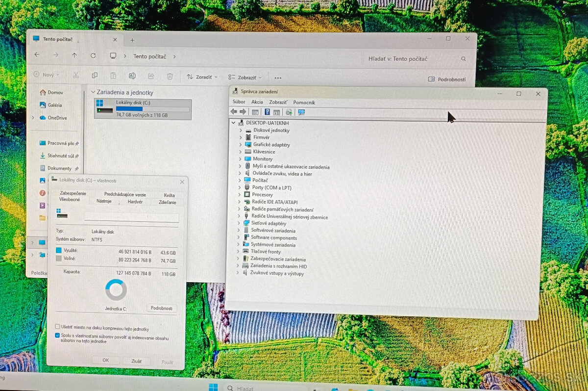Switch to the Hardvér tab
The height and width of the screenshot is (391, 588).
(x=135, y=202)
